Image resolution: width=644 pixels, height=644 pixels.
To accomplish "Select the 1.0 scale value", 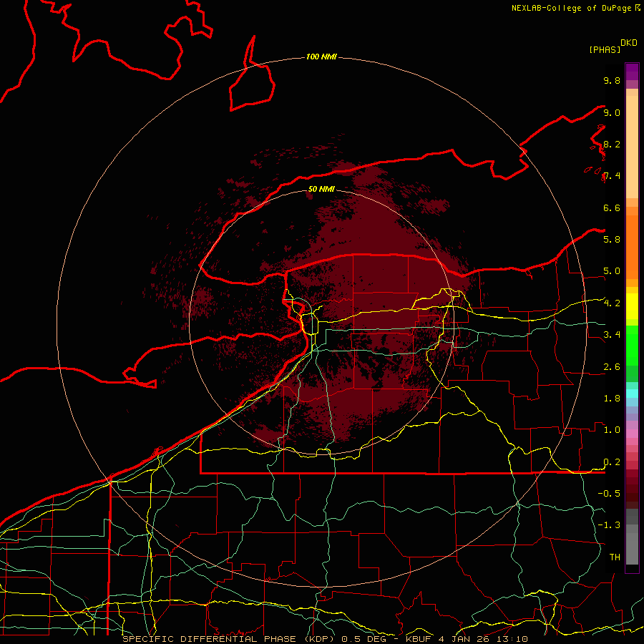I will 612,430.
